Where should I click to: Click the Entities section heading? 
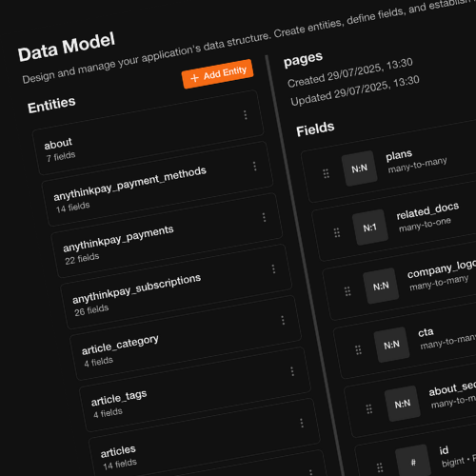[x=51, y=105]
